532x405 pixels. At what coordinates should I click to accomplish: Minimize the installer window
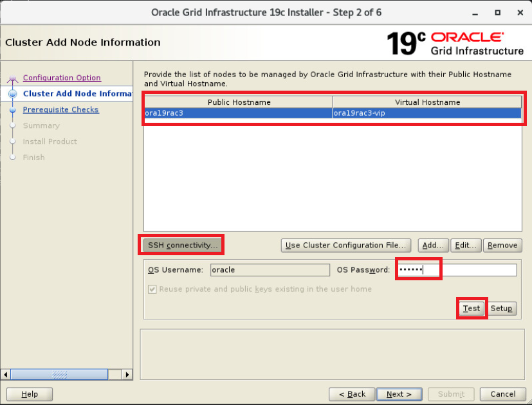(475, 13)
